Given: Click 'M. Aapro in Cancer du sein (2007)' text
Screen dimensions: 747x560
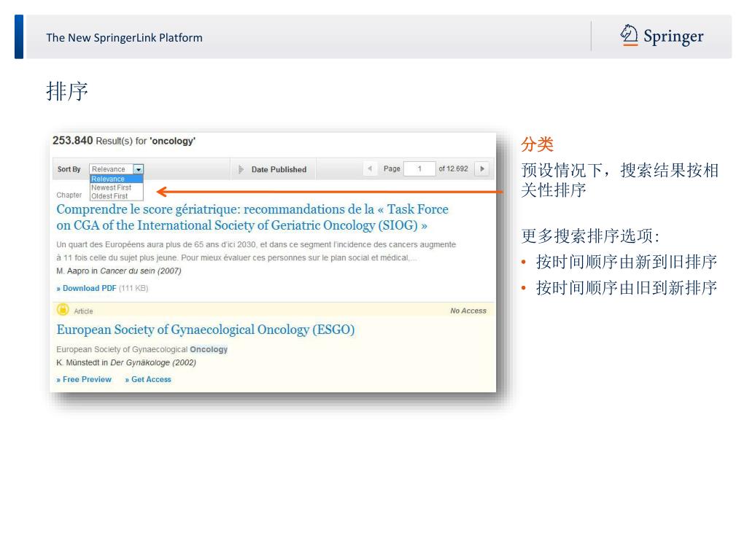Looking at the screenshot, I should (x=119, y=271).
